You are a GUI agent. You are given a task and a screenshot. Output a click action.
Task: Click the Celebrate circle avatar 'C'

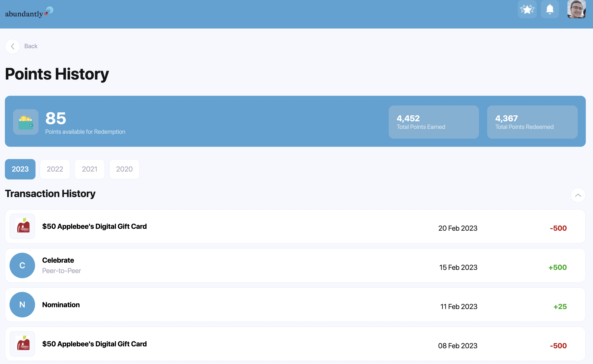point(22,265)
